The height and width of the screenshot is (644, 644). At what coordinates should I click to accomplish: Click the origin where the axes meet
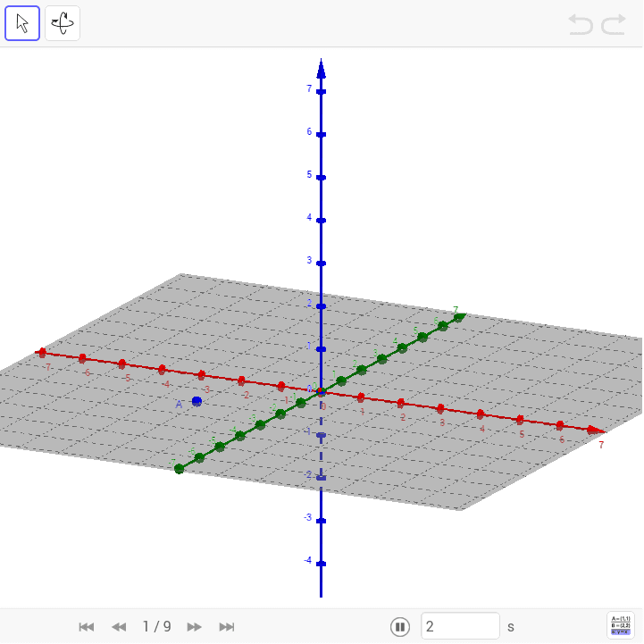click(x=322, y=392)
